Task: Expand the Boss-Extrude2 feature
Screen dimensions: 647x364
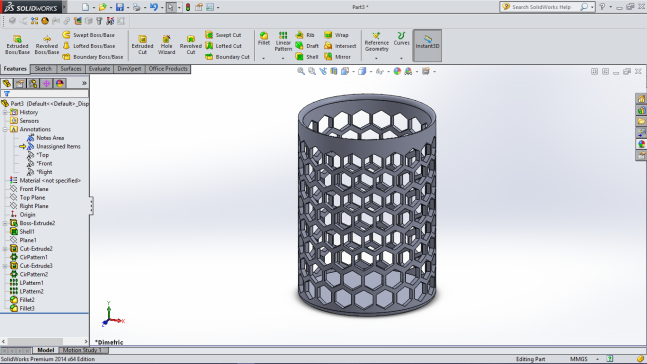Action: (5, 223)
